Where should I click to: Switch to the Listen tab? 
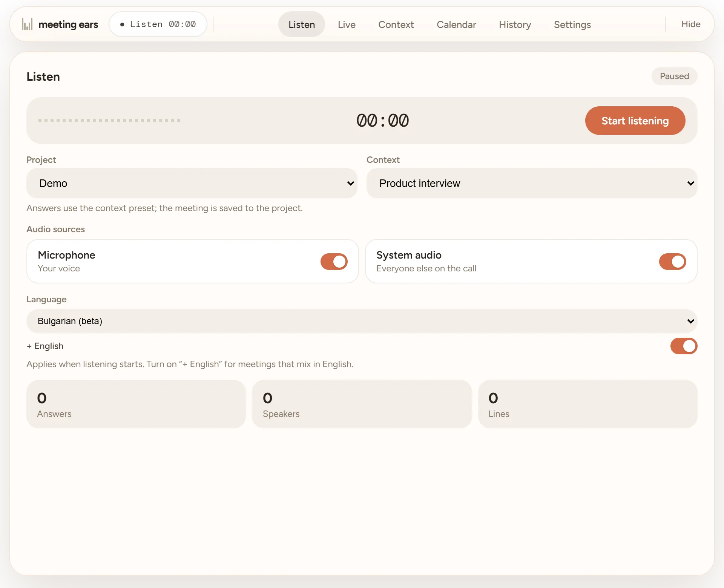tap(302, 24)
